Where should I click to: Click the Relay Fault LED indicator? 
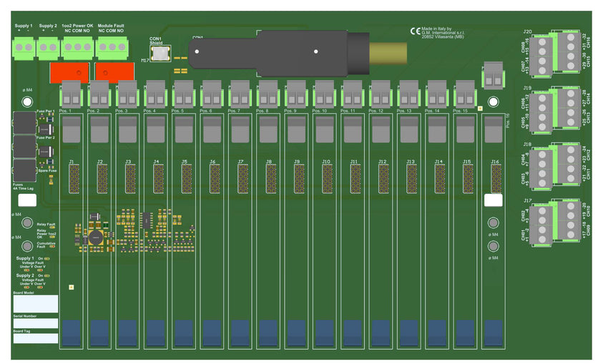pos(52,226)
